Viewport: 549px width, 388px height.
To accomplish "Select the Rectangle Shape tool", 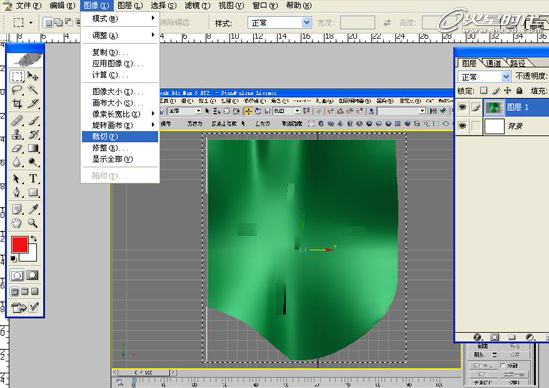I will [x=33, y=192].
